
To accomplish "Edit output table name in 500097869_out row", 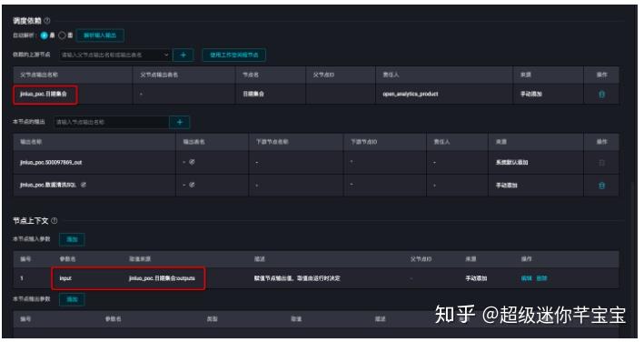I will click(192, 162).
